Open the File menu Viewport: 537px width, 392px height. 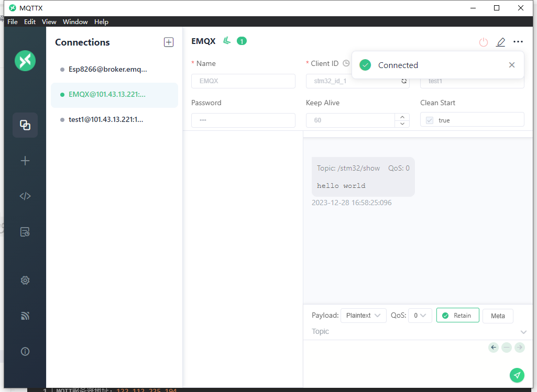point(13,22)
